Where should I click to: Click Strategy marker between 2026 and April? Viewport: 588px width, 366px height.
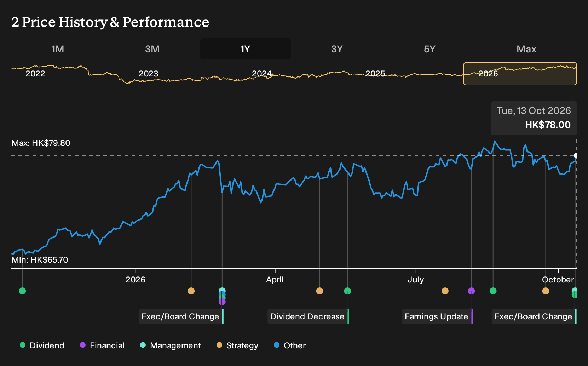pyautogui.click(x=191, y=291)
